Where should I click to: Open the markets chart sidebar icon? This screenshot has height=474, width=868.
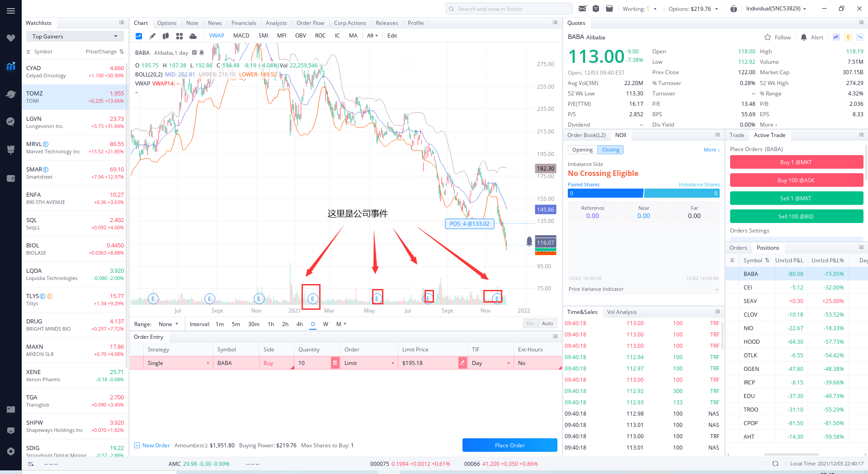(x=11, y=66)
